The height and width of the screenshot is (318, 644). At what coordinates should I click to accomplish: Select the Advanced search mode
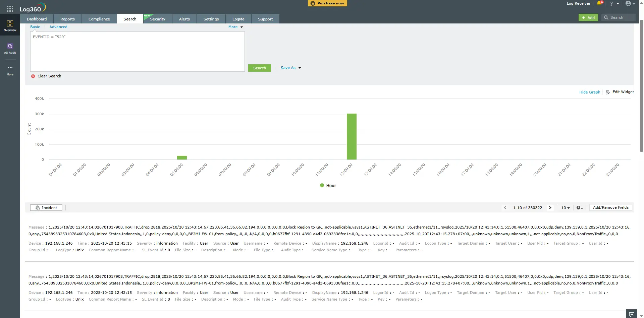tap(58, 27)
